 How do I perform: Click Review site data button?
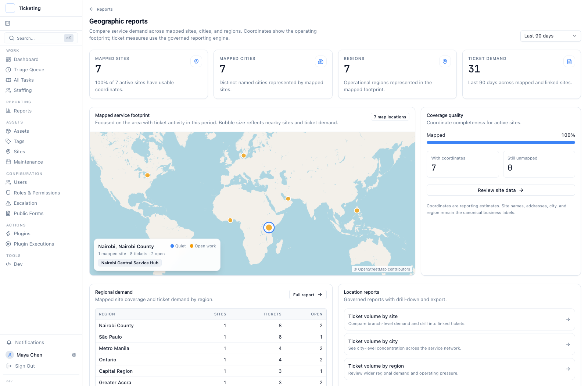(501, 190)
